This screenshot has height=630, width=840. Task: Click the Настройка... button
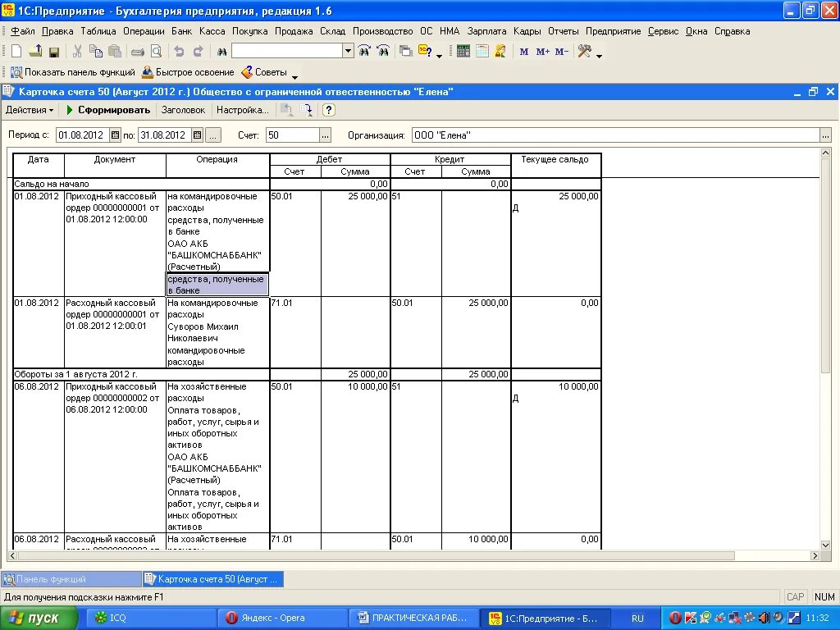point(243,110)
